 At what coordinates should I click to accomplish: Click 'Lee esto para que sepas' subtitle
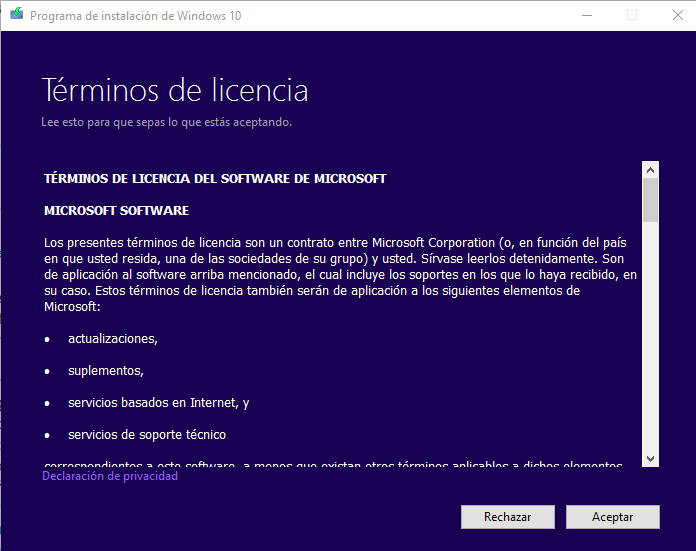(x=166, y=122)
